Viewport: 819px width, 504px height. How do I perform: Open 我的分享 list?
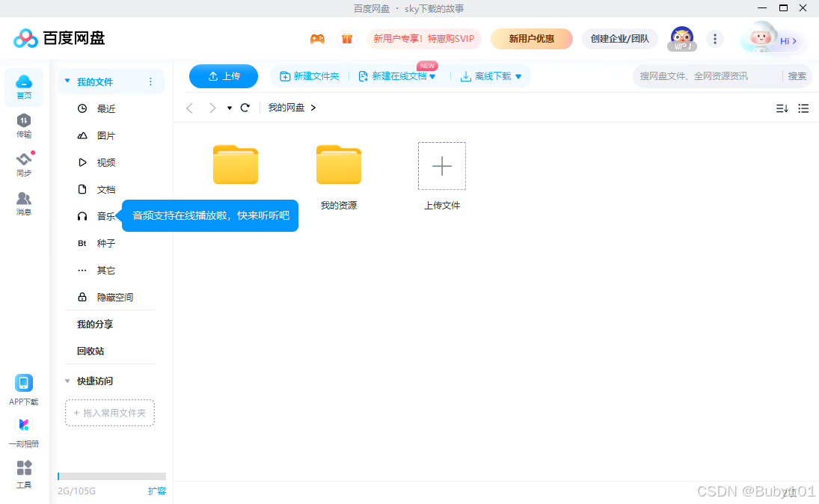tap(95, 325)
